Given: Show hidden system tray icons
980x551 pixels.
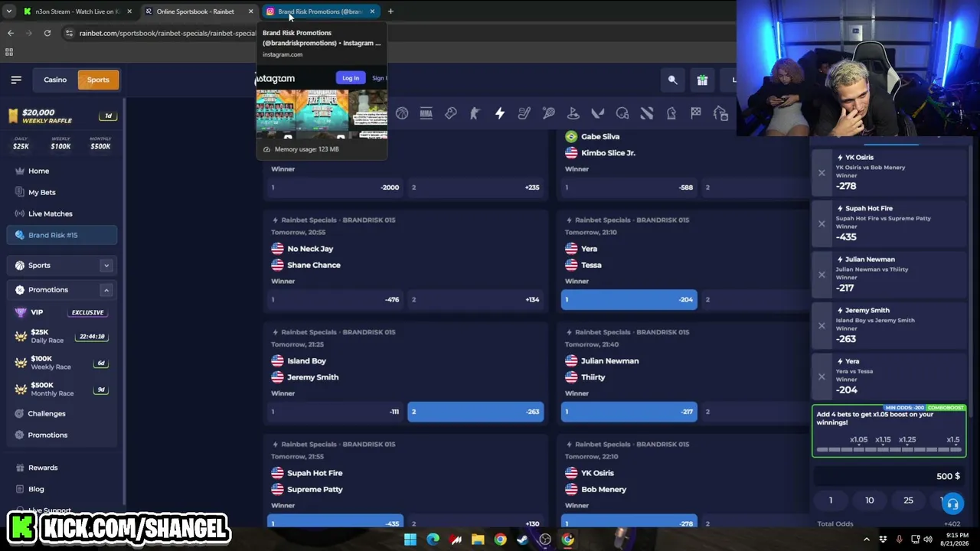Looking at the screenshot, I should point(867,540).
